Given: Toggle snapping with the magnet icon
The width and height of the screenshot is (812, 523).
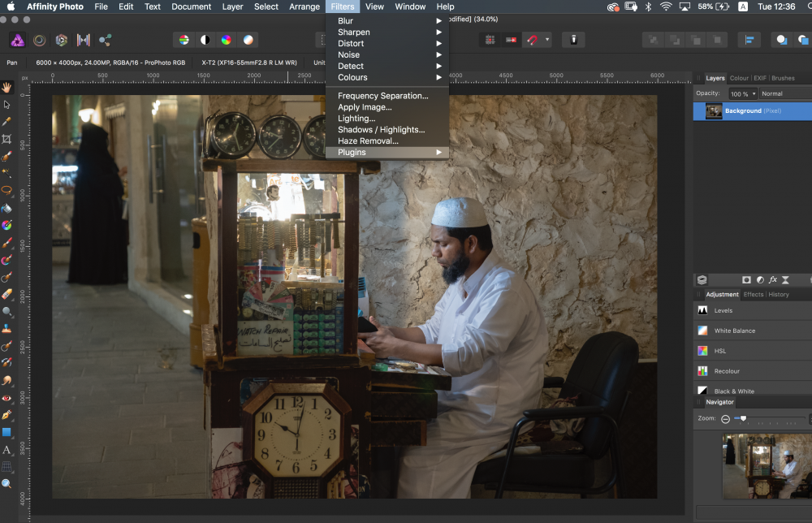Looking at the screenshot, I should [x=533, y=39].
